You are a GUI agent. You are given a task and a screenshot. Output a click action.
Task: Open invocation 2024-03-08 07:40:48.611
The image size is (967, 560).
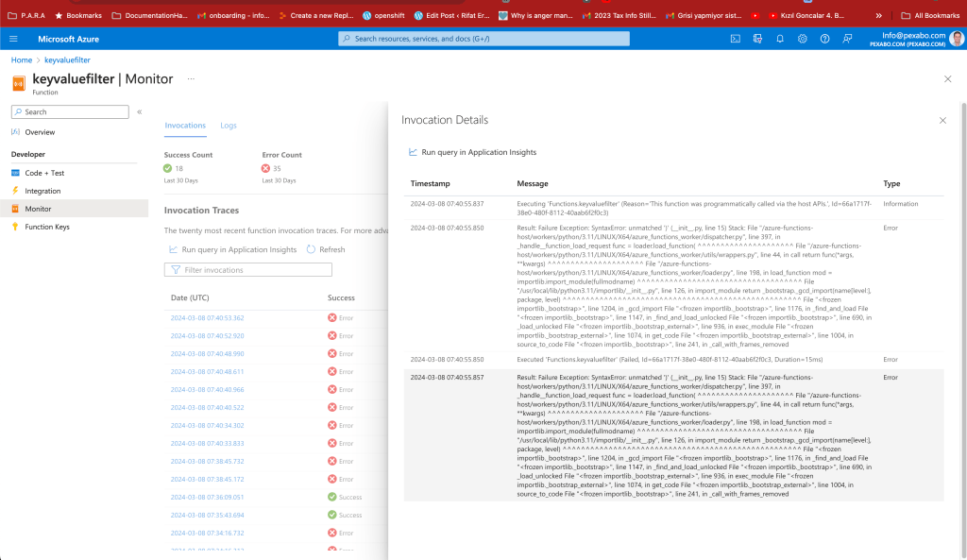[207, 372]
